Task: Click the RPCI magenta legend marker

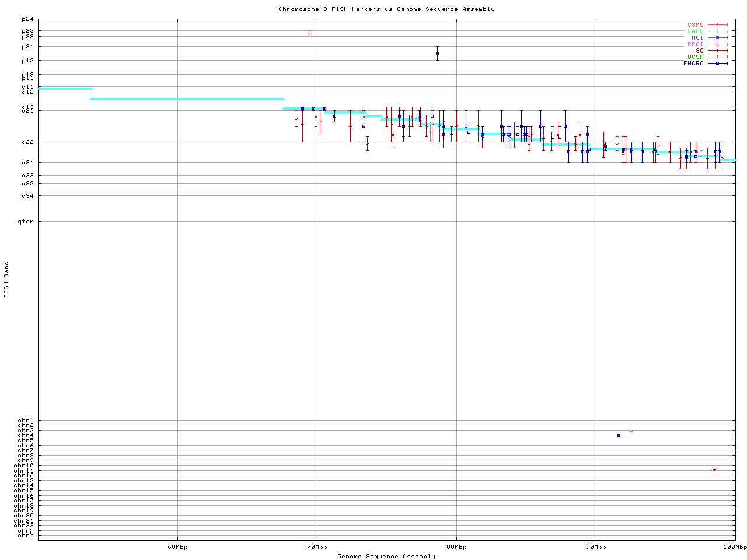Action: (717, 44)
